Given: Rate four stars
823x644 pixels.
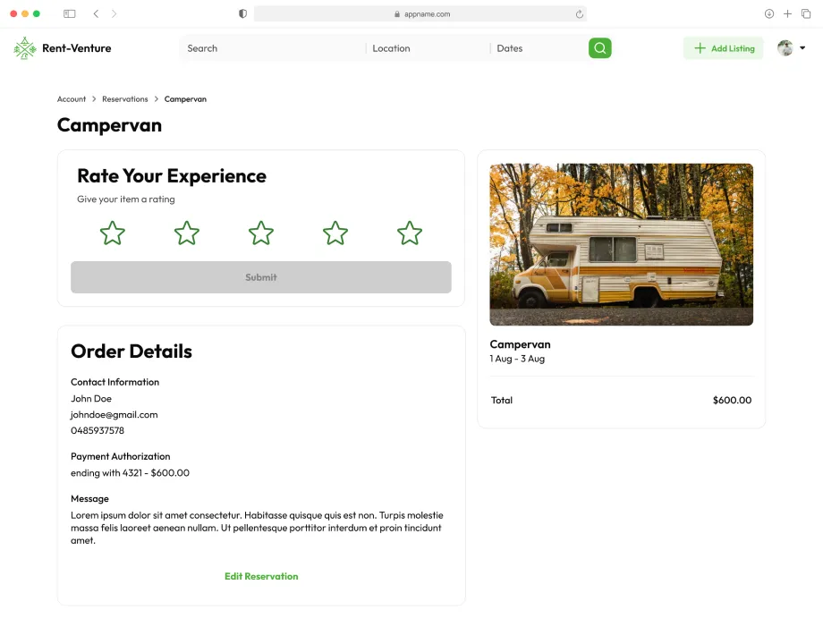Looking at the screenshot, I should [x=335, y=233].
